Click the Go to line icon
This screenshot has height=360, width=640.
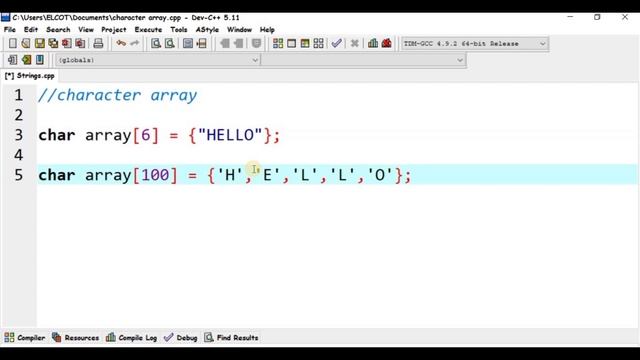click(x=202, y=43)
